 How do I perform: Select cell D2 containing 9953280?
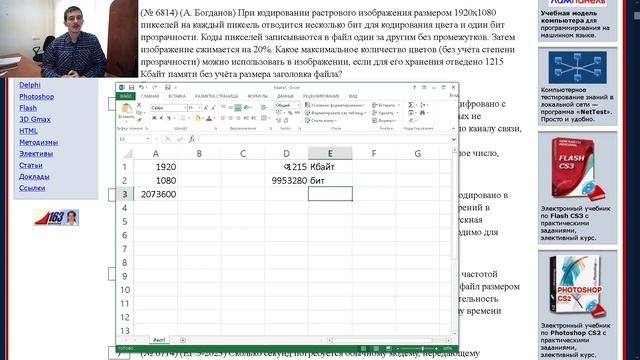(287, 180)
